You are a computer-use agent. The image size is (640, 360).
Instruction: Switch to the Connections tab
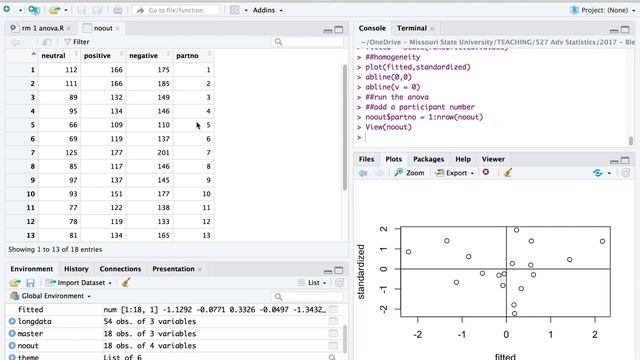[x=120, y=269]
